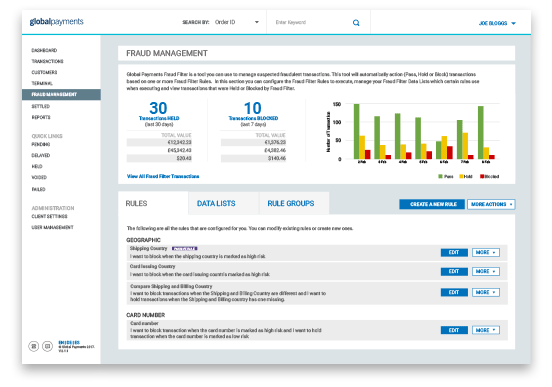Open the Failed quick link

click(38, 189)
